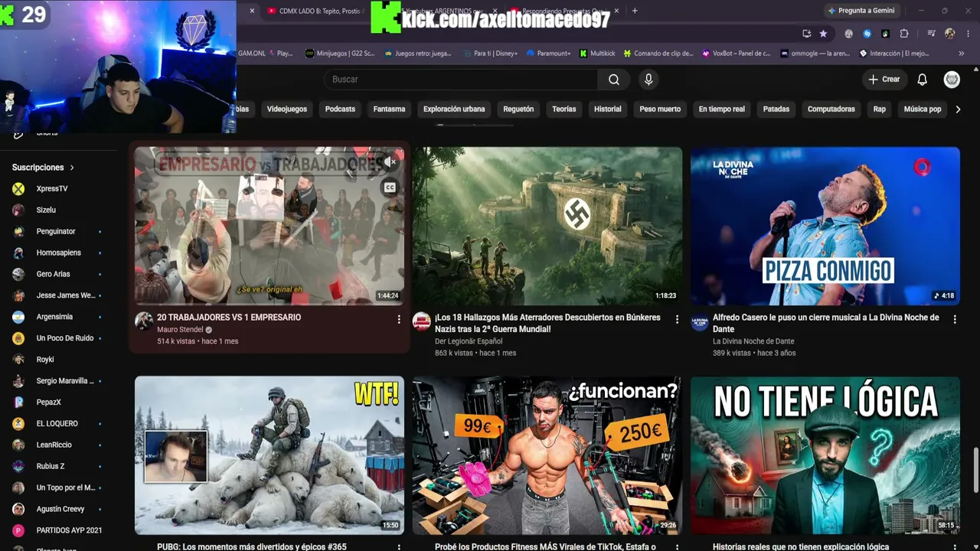Screen dimensions: 980x551
Task: Play the PUBG polar bears video thumbnail
Action: [269, 455]
